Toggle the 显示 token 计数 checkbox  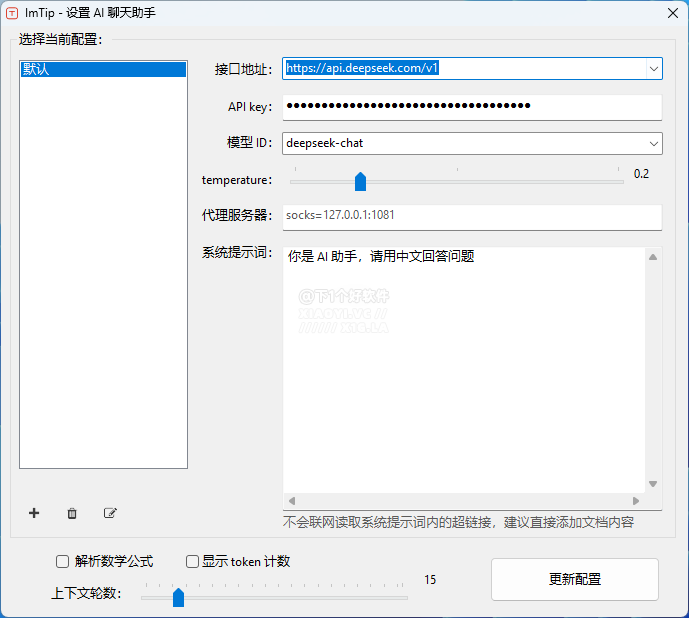point(192,561)
